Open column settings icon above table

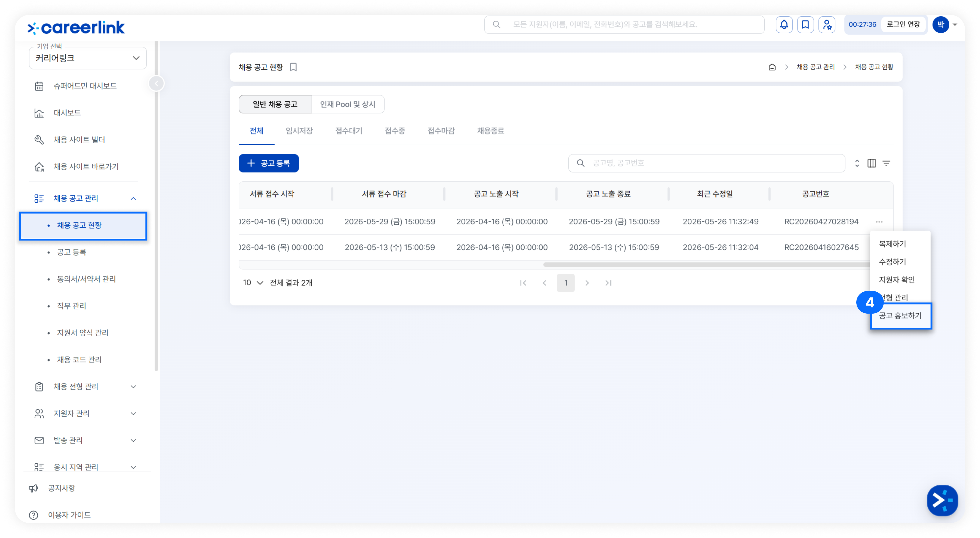tap(871, 163)
